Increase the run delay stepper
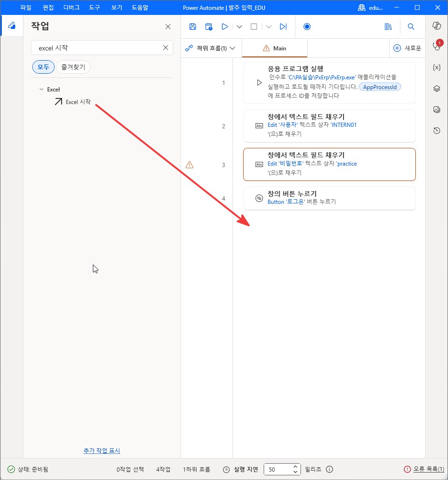 point(295,467)
